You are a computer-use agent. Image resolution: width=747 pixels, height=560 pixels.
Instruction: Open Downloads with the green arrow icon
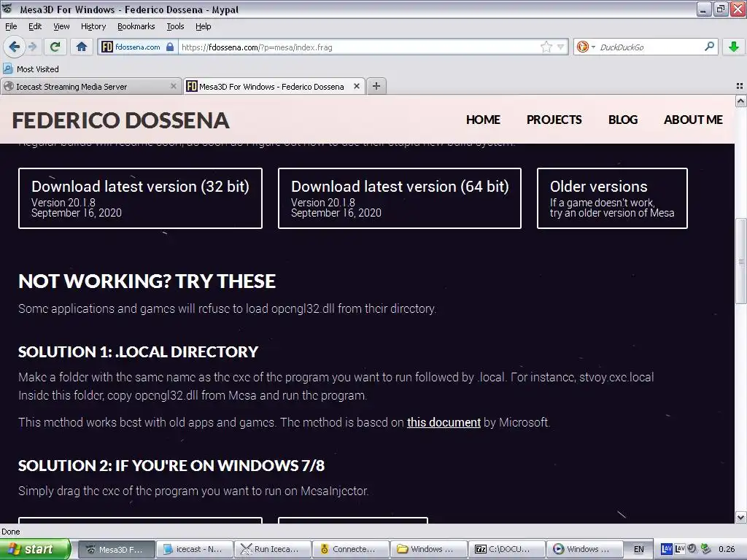[734, 47]
